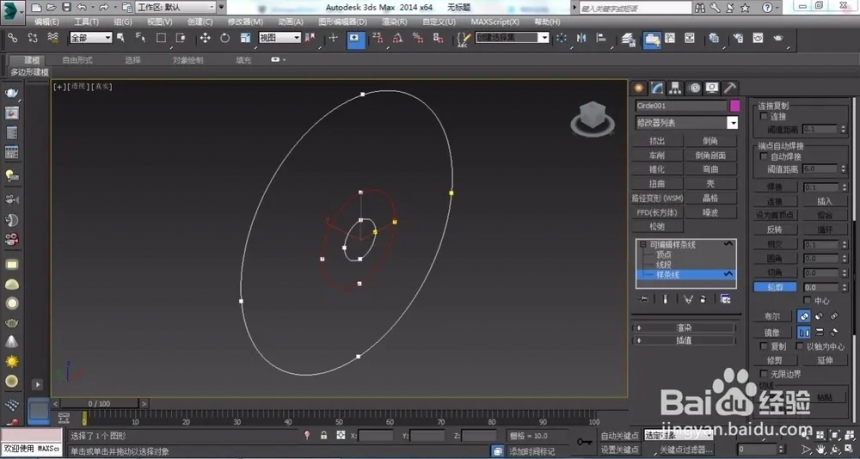
Task: Select the Select and Rotate tool
Action: click(x=225, y=38)
